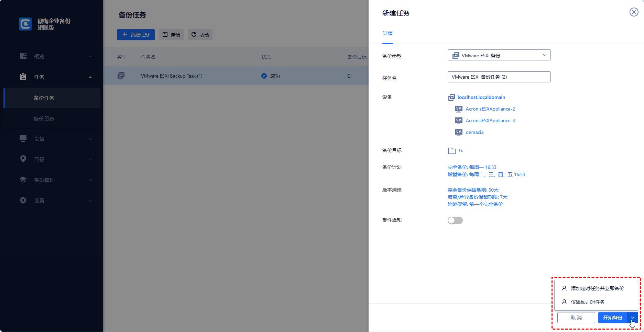Viewport: 644px width, 332px height.
Task: Click the VM icon beside AcronisESXAppliance-2
Action: 459,109
